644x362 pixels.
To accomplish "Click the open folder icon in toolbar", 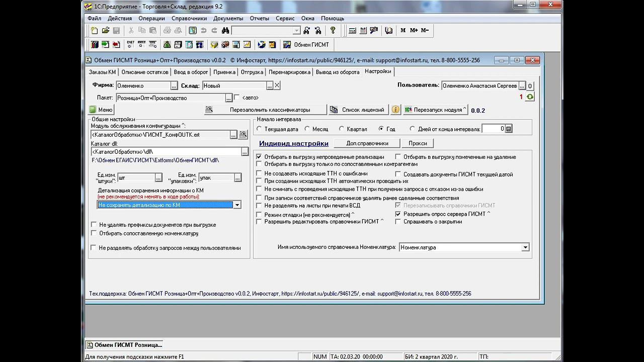I will (106, 31).
